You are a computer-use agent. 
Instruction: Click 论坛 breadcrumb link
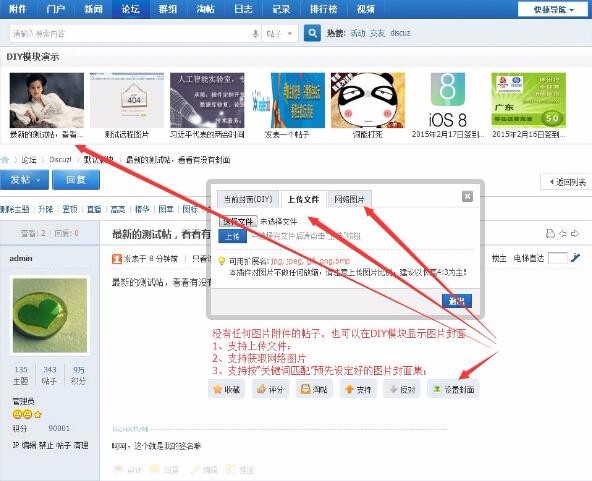(29, 160)
